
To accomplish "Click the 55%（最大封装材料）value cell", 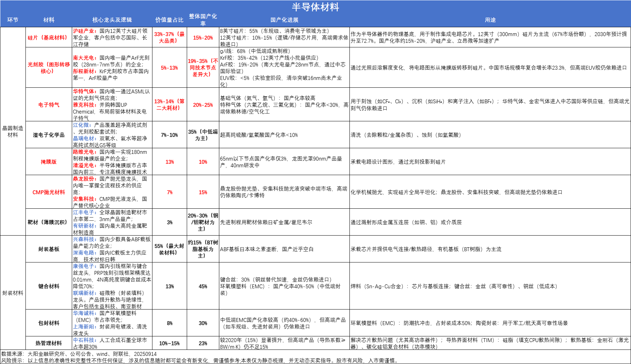I will point(169,249).
